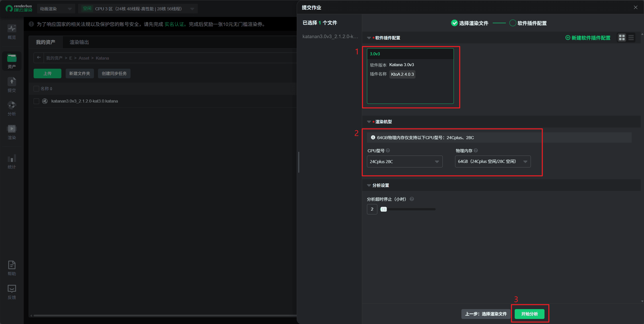Open the CPU 3 区 region dropdown
This screenshot has height=324, width=644.
click(x=138, y=9)
